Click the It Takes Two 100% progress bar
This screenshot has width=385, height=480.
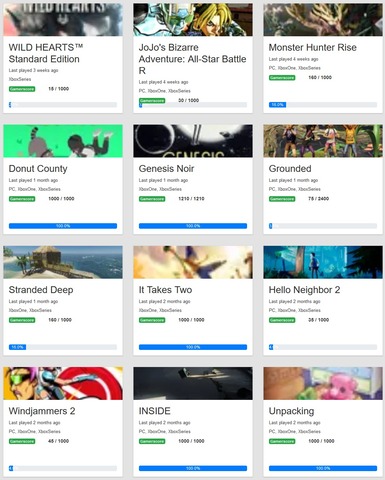click(x=193, y=347)
